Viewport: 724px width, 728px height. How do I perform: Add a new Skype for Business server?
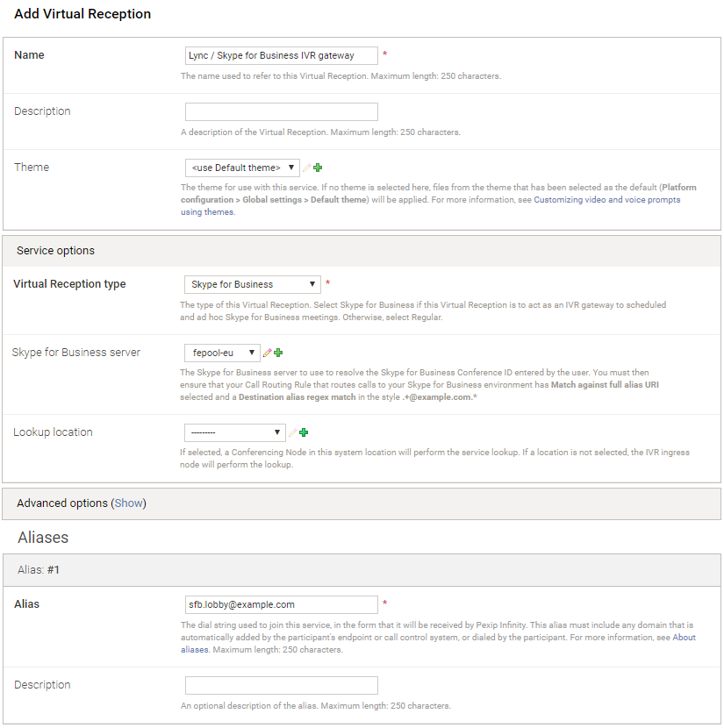tap(278, 353)
